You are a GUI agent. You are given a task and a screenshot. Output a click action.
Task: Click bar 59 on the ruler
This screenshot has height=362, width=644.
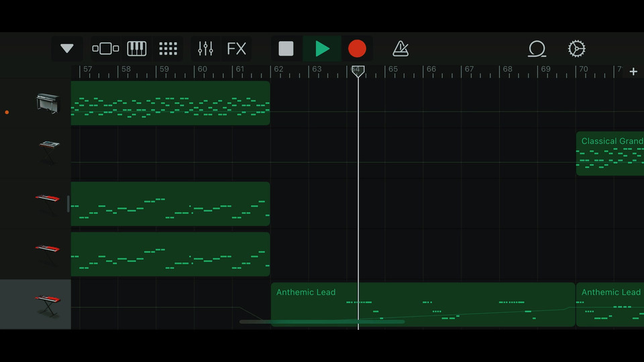point(164,69)
